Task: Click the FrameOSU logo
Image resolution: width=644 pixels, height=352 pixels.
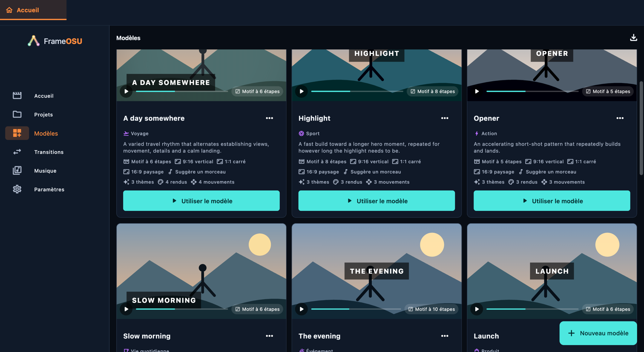Action: [x=55, y=41]
